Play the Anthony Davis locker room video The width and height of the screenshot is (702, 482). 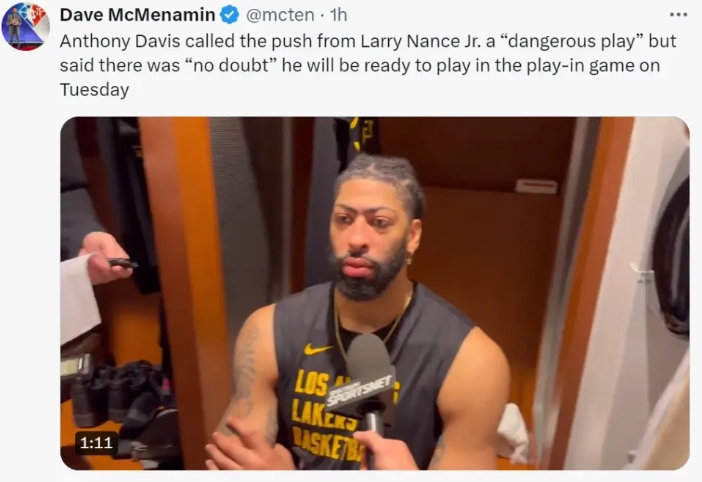click(375, 293)
